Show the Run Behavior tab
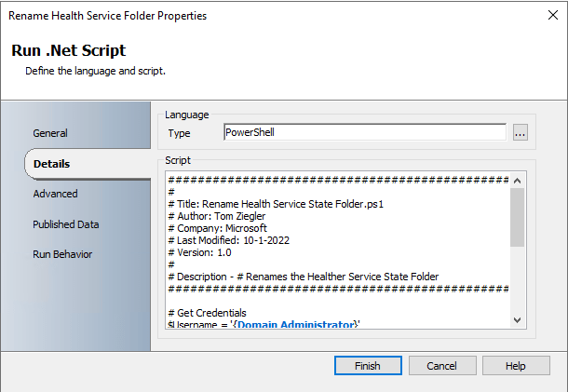 click(x=62, y=254)
